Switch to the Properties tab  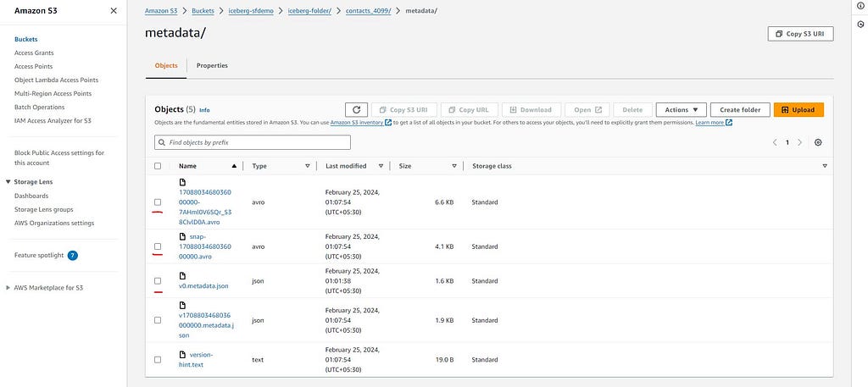click(212, 65)
